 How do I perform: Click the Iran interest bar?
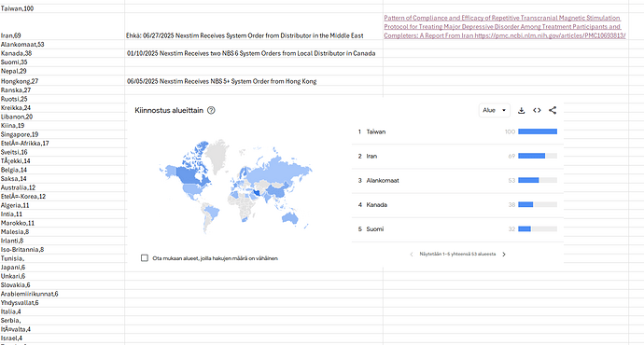(538, 156)
